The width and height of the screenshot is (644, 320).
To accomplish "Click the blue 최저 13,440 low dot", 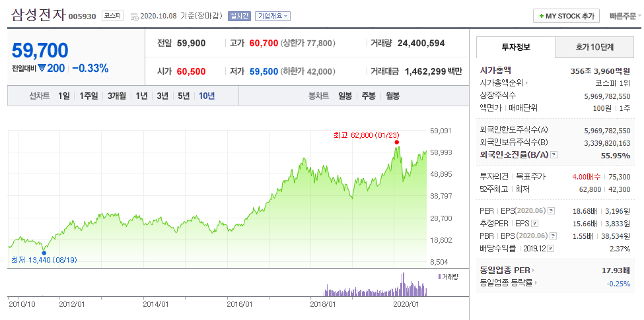I will pyautogui.click(x=44, y=253).
